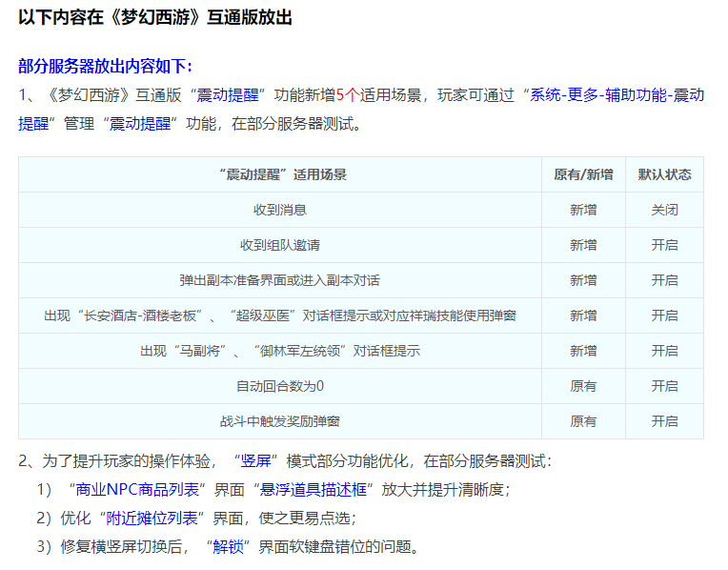728x570 pixels.
Task: Click '开启' in the '战斗中触发奖励弹窗' row
Action: tap(664, 422)
